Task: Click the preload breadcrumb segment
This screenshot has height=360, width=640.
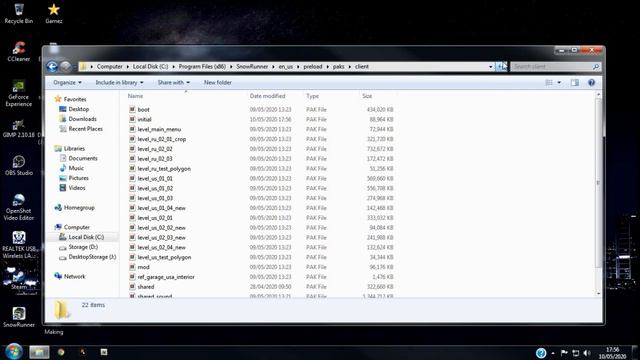Action: point(313,67)
